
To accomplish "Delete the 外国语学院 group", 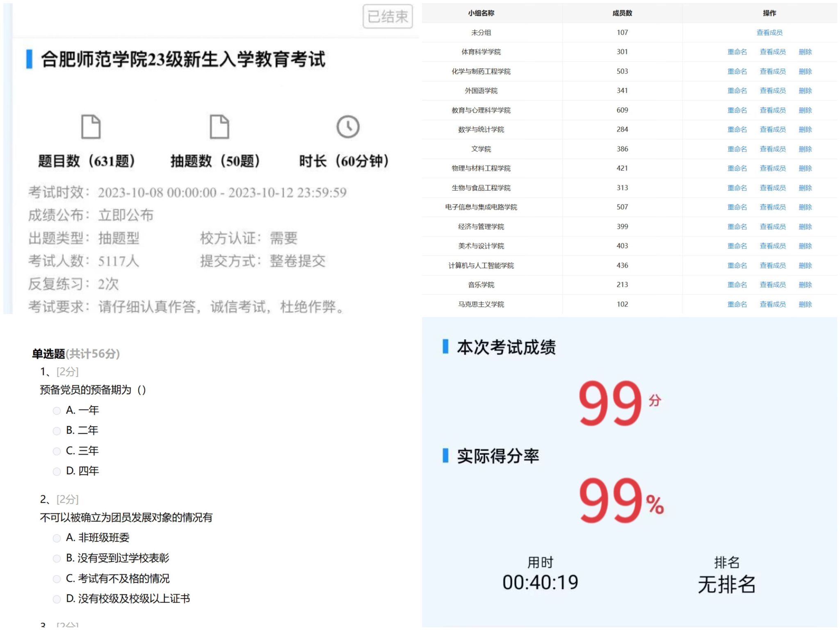I will [x=805, y=91].
